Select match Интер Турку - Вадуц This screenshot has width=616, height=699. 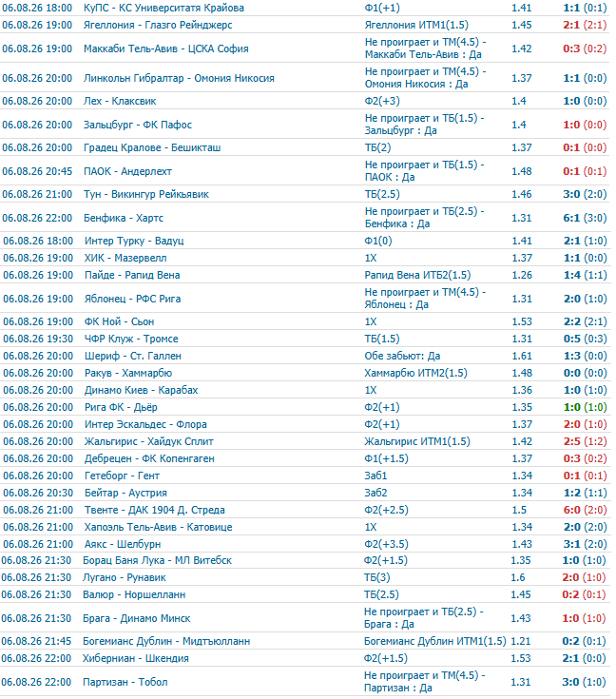click(x=134, y=242)
